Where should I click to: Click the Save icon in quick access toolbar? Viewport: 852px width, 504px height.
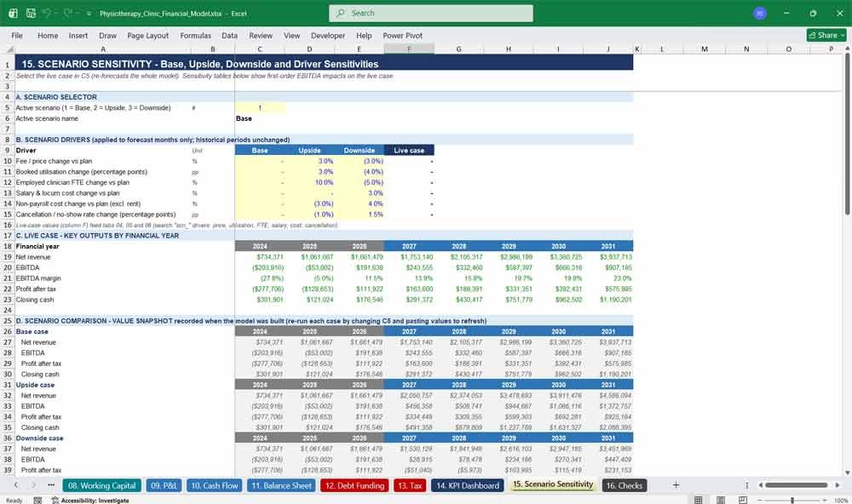pyautogui.click(x=31, y=13)
